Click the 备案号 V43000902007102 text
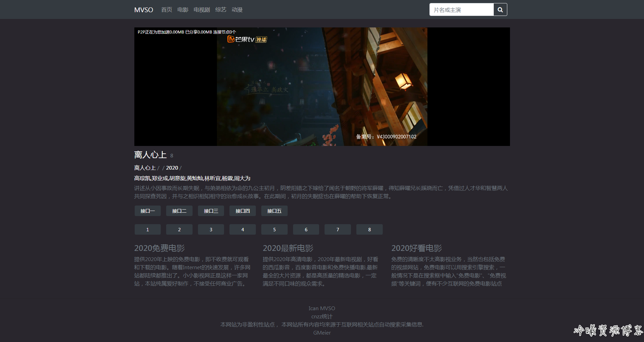Screen dimensions: 644x342 point(386,137)
